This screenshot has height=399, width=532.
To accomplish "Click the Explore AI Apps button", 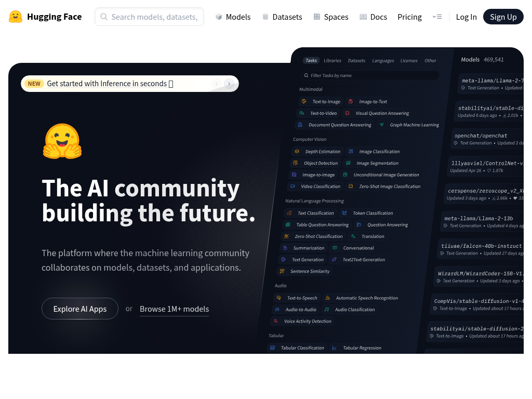I will click(x=79, y=309).
